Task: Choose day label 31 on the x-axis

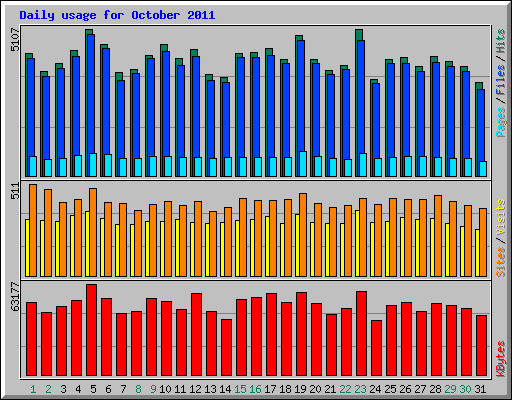Action: pos(480,389)
